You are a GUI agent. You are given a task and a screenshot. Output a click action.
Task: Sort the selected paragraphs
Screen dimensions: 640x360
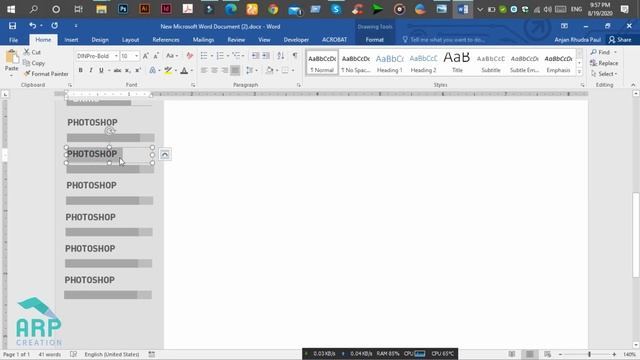coord(281,56)
